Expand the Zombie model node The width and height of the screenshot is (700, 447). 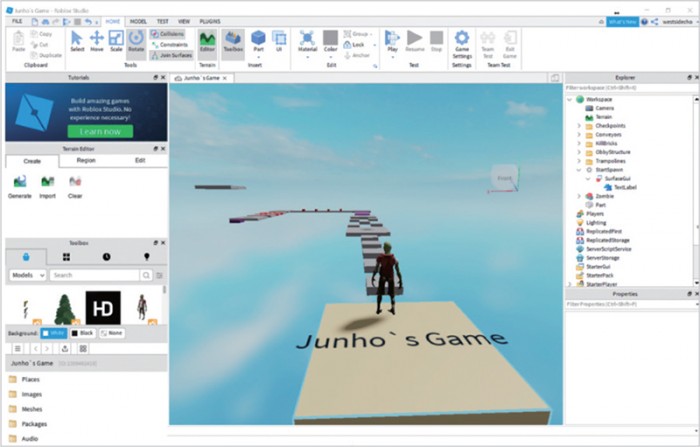pos(579,196)
